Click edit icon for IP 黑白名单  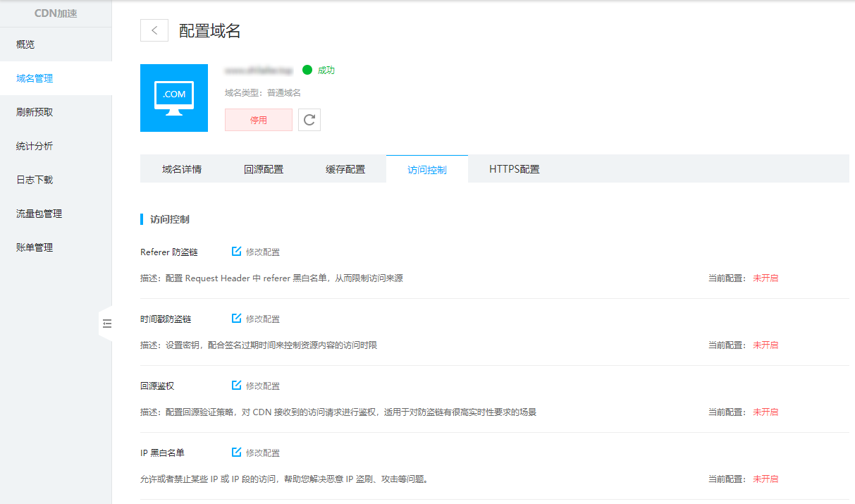[237, 453]
